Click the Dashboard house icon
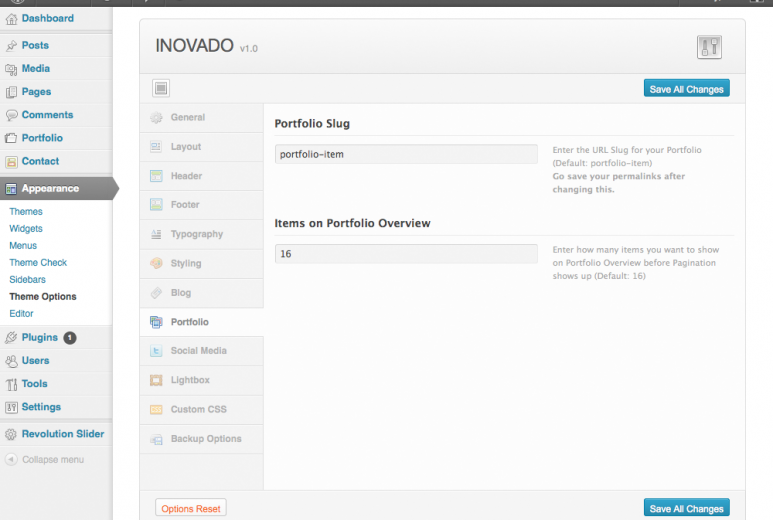 tap(11, 19)
